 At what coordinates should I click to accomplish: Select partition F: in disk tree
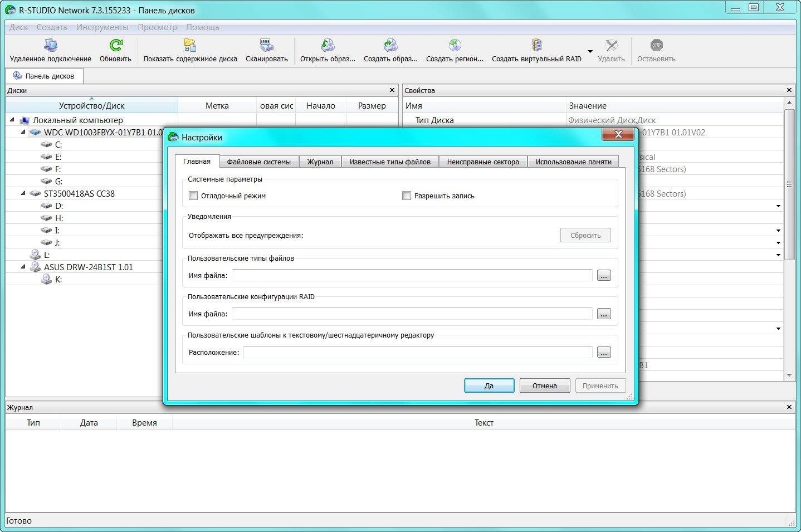[58, 169]
